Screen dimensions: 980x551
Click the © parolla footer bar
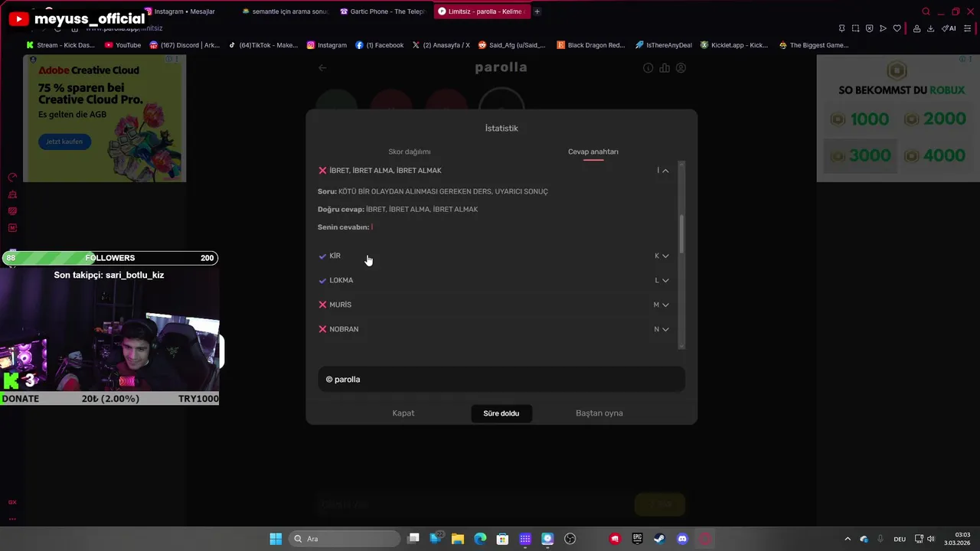(501, 380)
